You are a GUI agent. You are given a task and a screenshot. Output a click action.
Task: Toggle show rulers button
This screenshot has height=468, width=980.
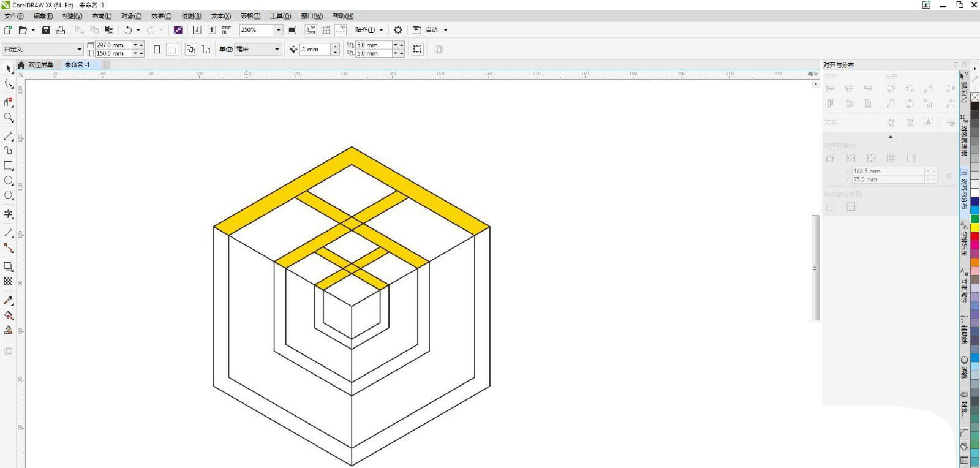tap(311, 30)
